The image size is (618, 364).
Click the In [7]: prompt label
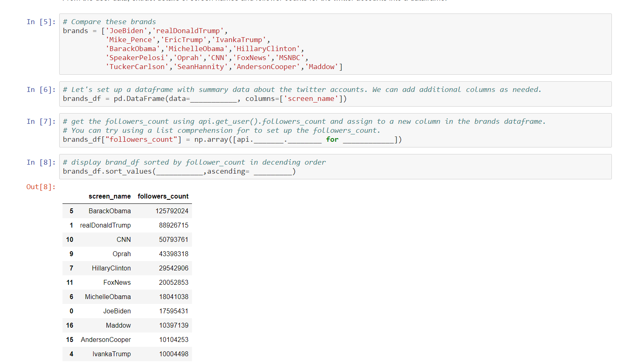tap(41, 121)
